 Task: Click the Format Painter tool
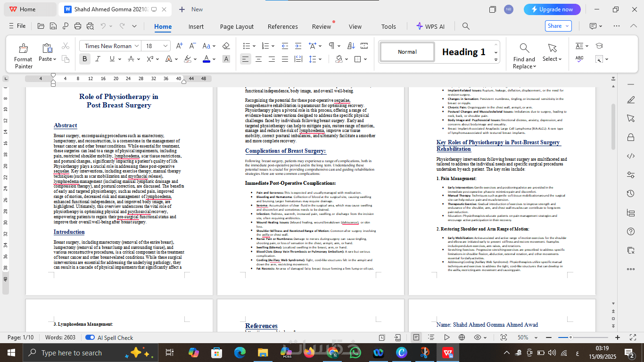point(23,56)
